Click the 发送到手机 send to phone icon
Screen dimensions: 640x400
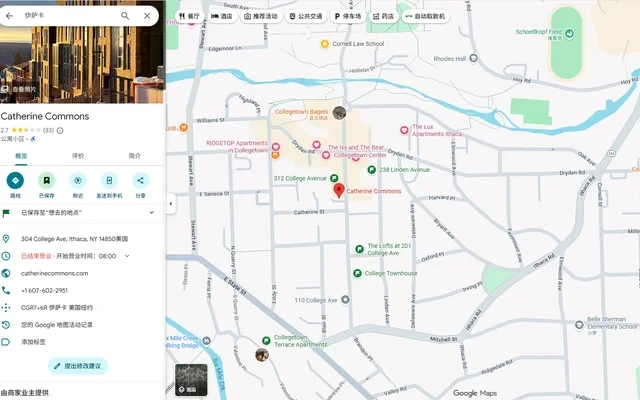point(109,181)
